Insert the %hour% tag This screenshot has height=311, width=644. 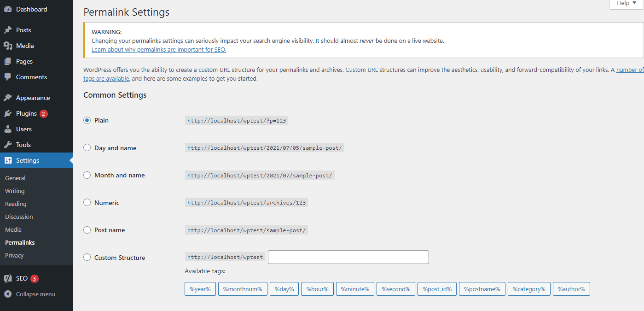click(x=318, y=289)
